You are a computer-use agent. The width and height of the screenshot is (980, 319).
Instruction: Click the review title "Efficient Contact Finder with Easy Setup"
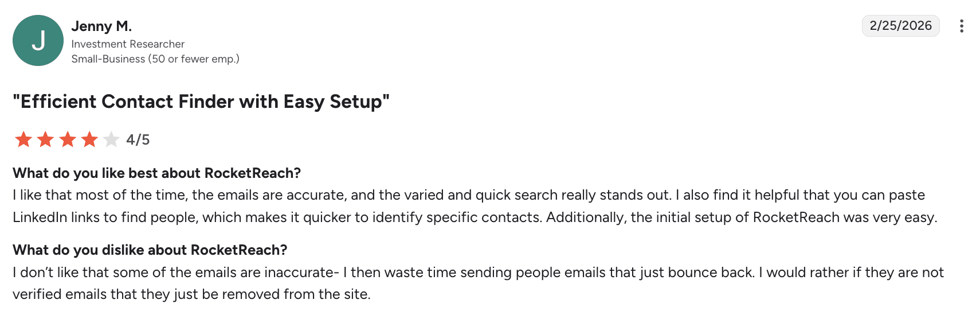pyautogui.click(x=201, y=102)
